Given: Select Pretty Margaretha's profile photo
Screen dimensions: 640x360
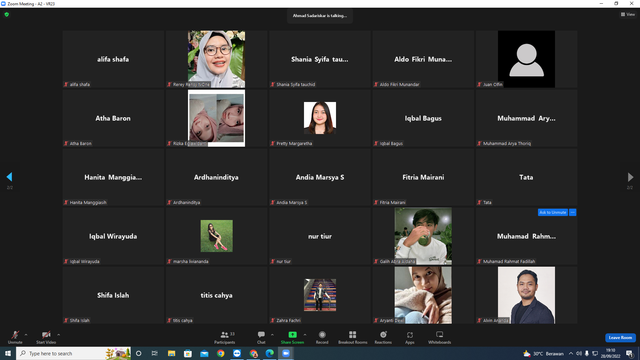Looking at the screenshot, I should point(320,118).
